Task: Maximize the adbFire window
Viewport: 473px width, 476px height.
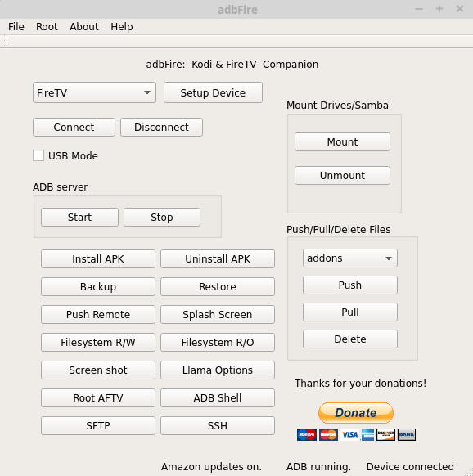Action: 439,9
